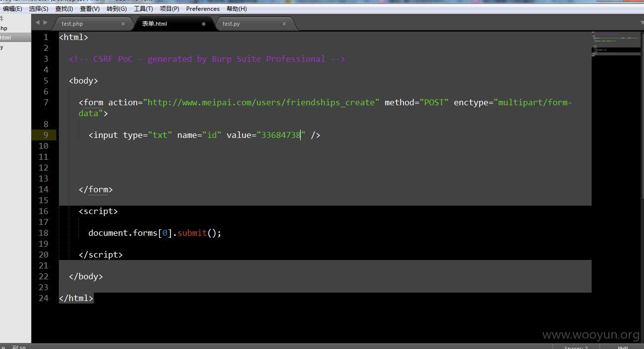
Task: Click the enctype "multipart/form-" value
Action: [533, 102]
